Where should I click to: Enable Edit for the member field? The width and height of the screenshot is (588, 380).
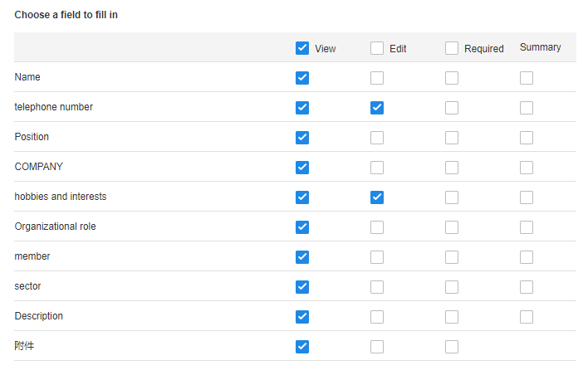[377, 257]
